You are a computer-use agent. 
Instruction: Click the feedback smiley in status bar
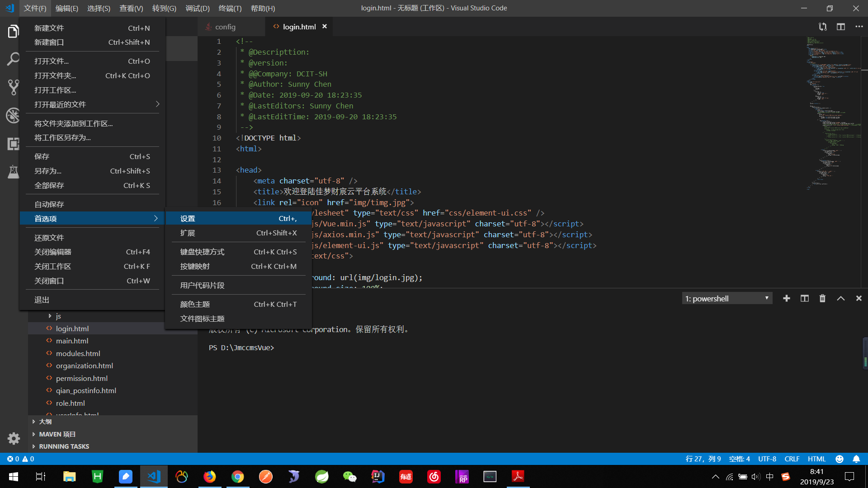pyautogui.click(x=840, y=459)
